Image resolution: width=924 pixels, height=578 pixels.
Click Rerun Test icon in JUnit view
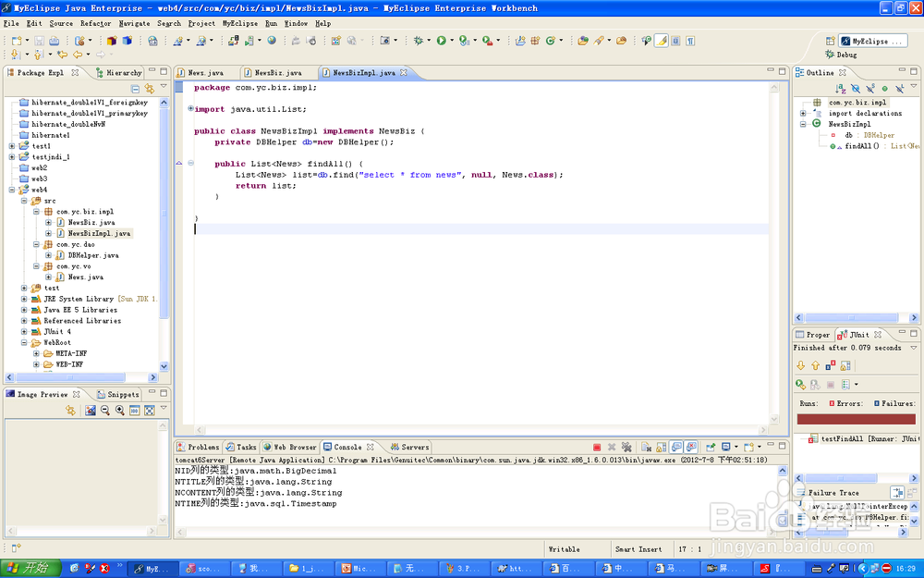click(800, 385)
